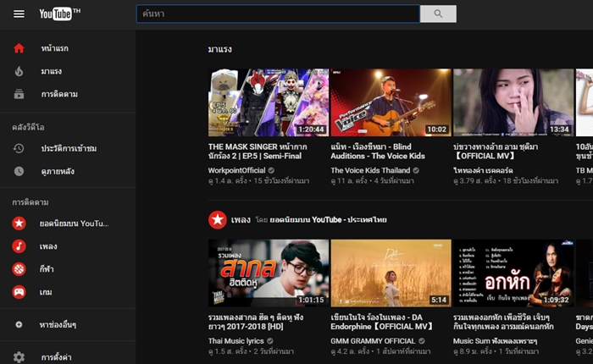
Task: Open การตั้งค่า settings item
Action: [57, 357]
